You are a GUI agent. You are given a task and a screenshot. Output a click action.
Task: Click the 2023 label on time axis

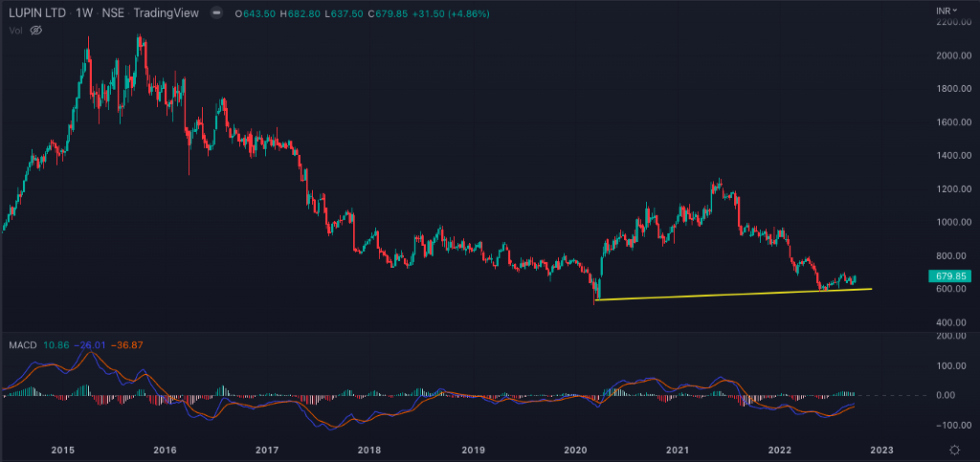point(882,451)
